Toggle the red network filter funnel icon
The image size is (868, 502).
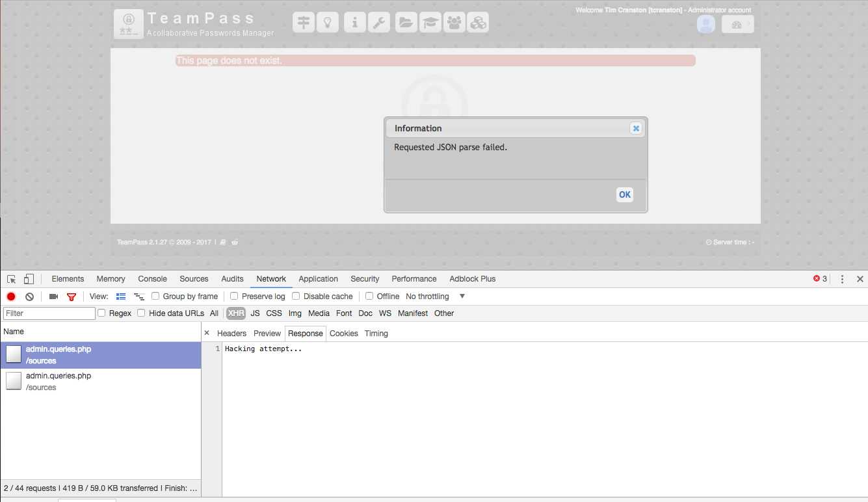pos(72,297)
